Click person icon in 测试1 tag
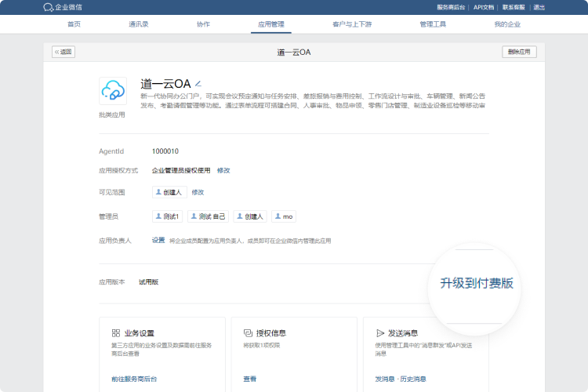The width and height of the screenshot is (588, 392). [158, 216]
